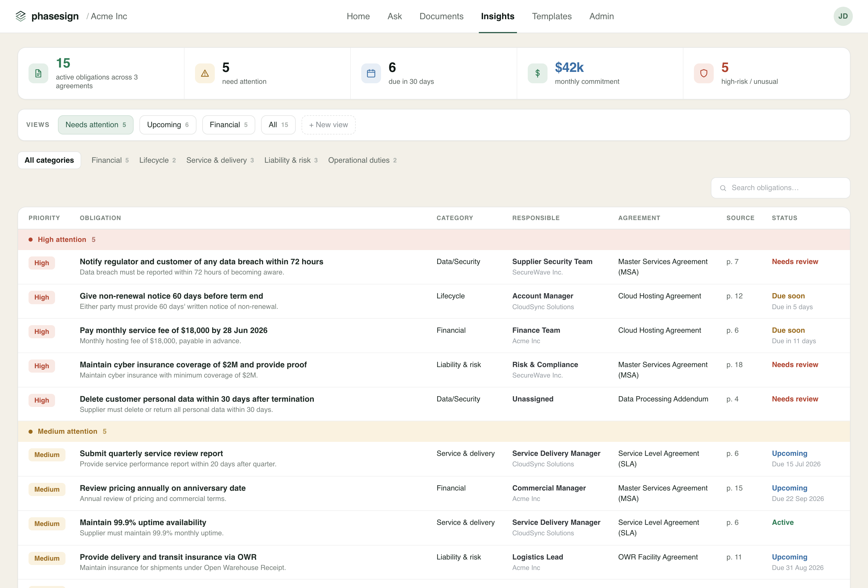Create a new view with + New view

point(328,125)
